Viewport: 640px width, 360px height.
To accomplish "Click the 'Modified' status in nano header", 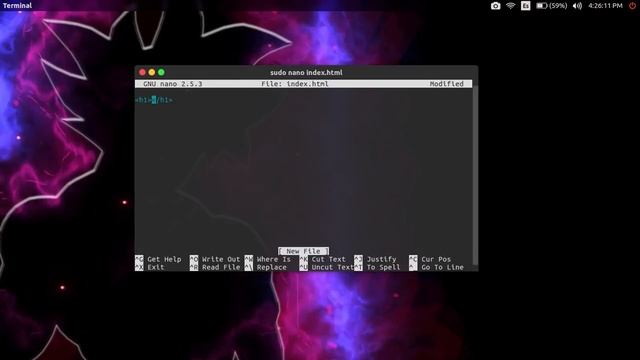I will 447,84.
